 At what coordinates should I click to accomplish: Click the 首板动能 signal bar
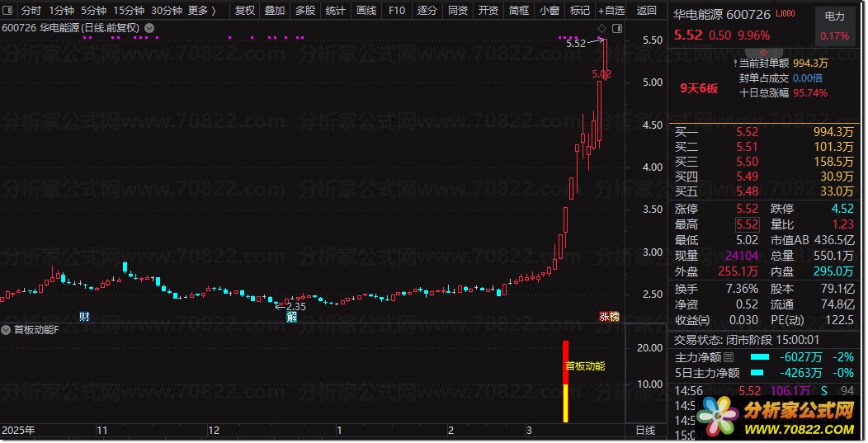pos(566,381)
